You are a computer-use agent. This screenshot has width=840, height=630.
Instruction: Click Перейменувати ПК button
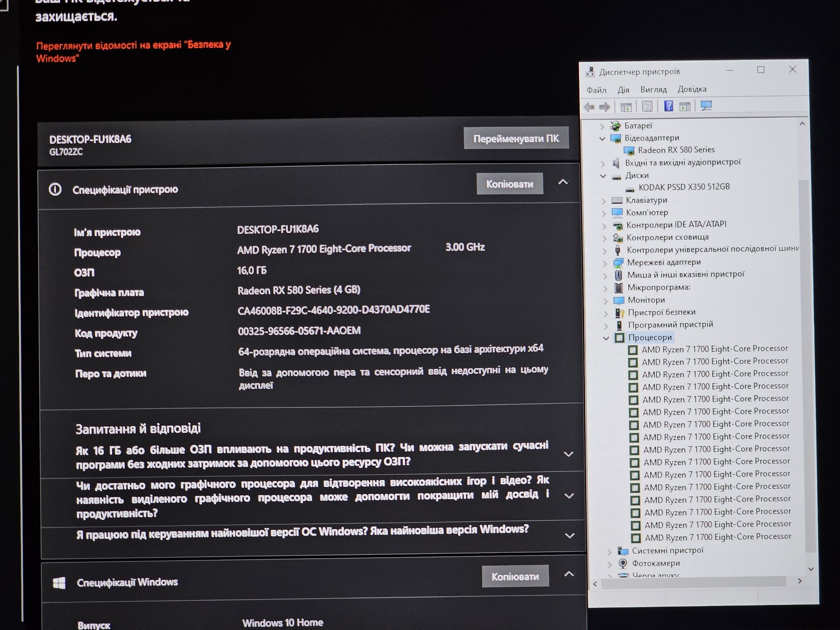click(516, 138)
